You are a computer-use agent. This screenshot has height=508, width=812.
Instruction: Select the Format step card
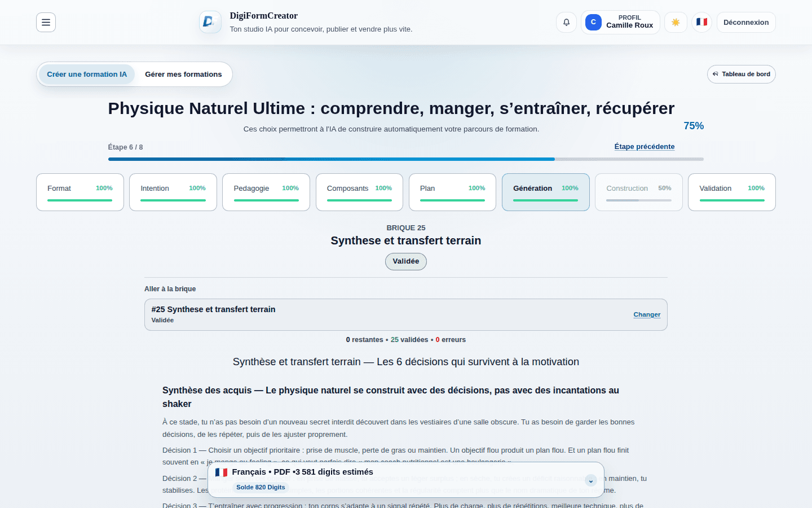(80, 192)
